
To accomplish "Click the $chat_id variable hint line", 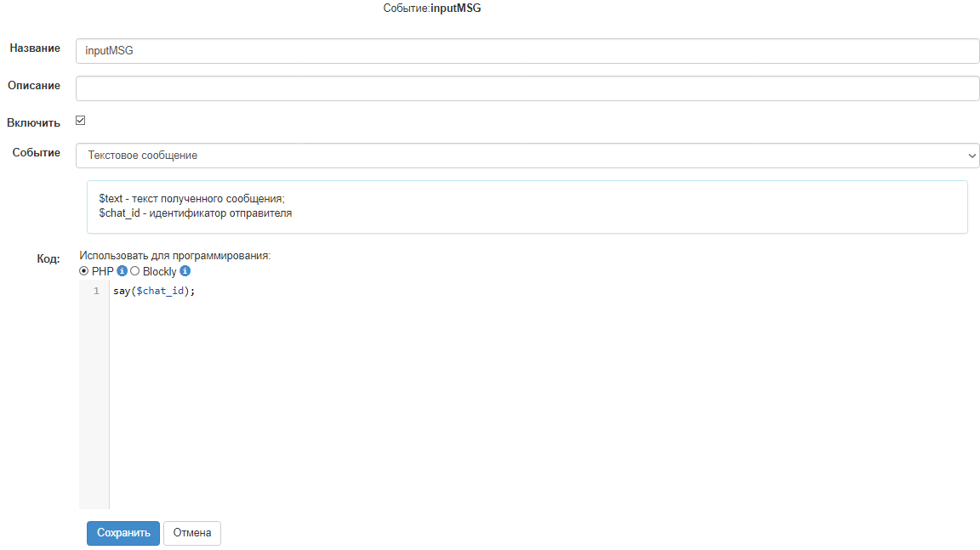I will tap(195, 213).
